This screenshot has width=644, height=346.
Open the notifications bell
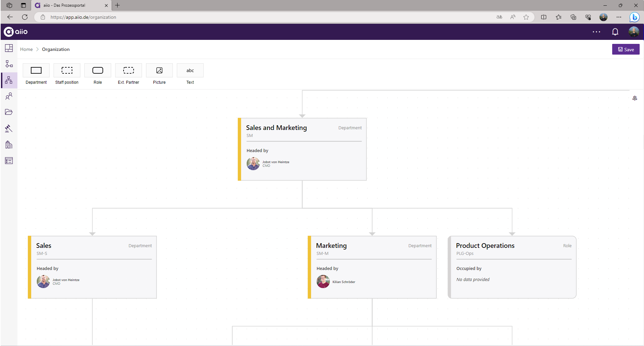[x=615, y=31]
